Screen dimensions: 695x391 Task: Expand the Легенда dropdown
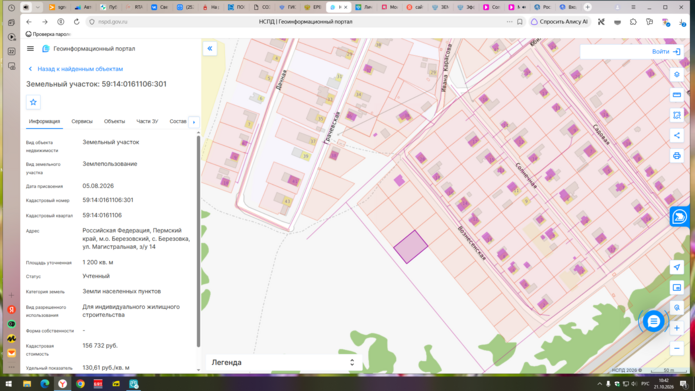[283, 363]
